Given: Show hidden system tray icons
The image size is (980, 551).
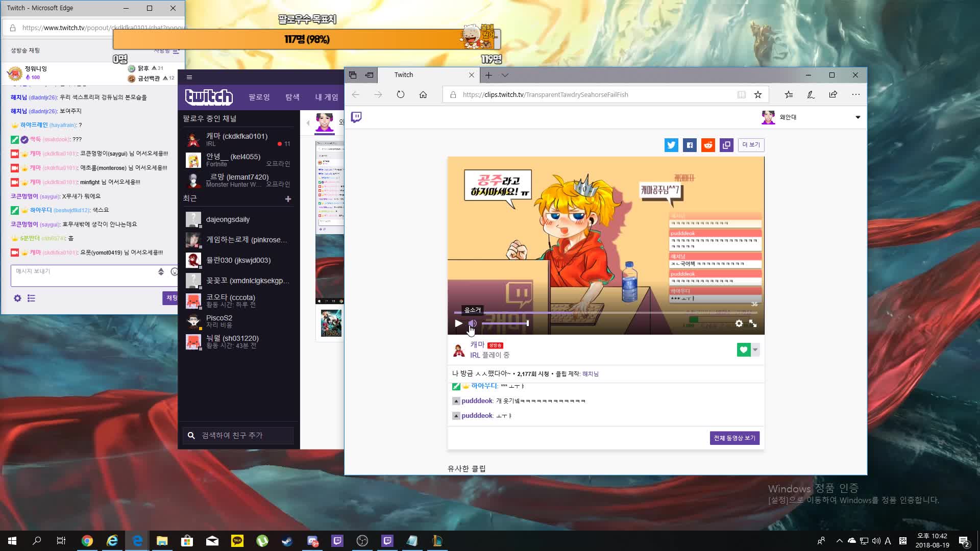Looking at the screenshot, I should 839,541.
